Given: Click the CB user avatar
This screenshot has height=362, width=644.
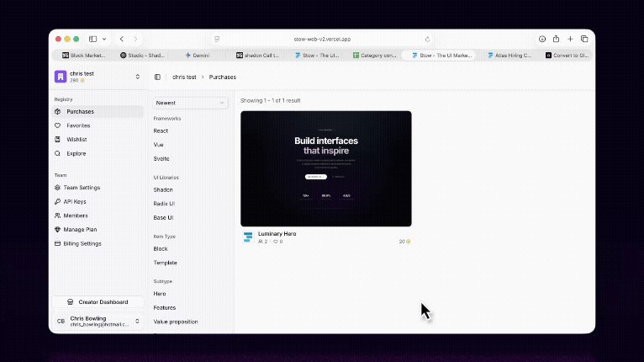Looking at the screenshot, I should tap(61, 322).
